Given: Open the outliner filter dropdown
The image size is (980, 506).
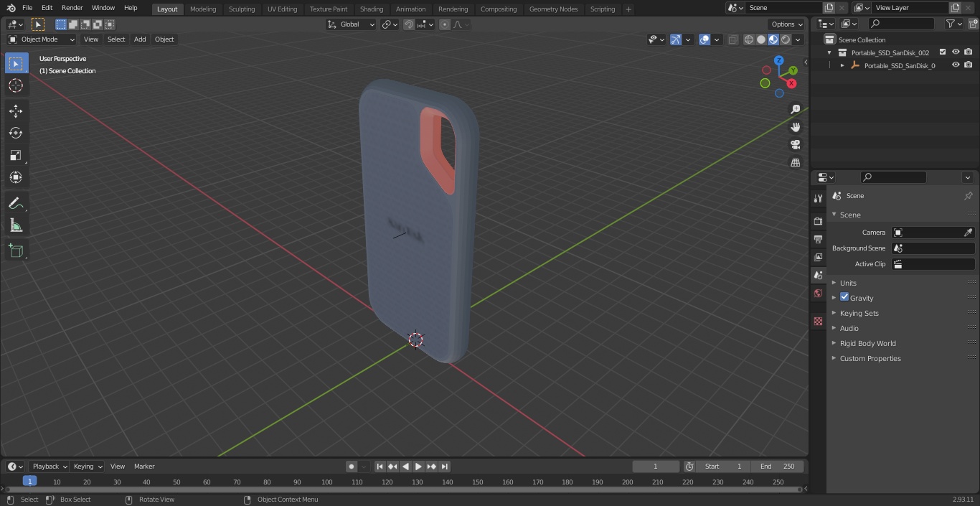Looking at the screenshot, I should click(953, 24).
